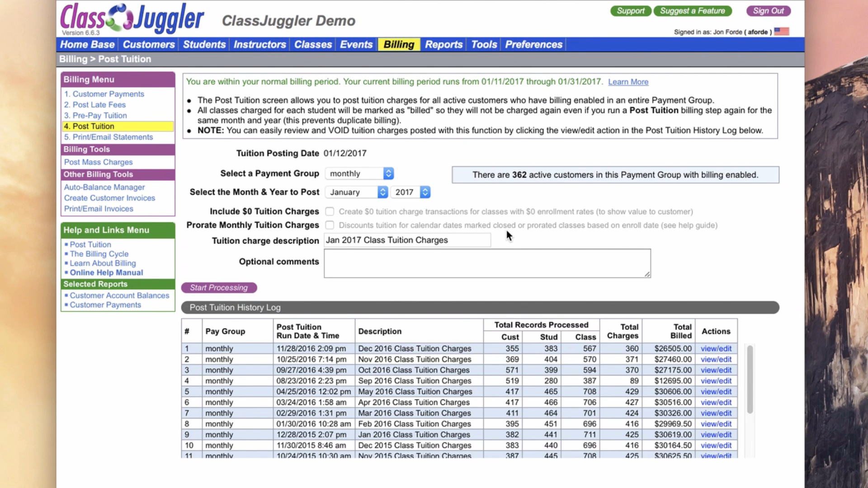Check Prorate Monthly Tuition Charges box
This screenshot has width=868, height=488.
coord(330,225)
